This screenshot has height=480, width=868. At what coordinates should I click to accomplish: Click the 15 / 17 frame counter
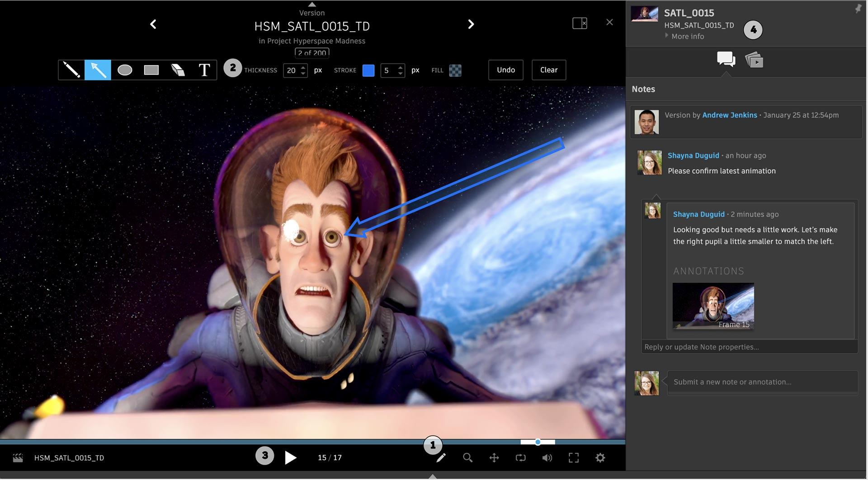(330, 458)
